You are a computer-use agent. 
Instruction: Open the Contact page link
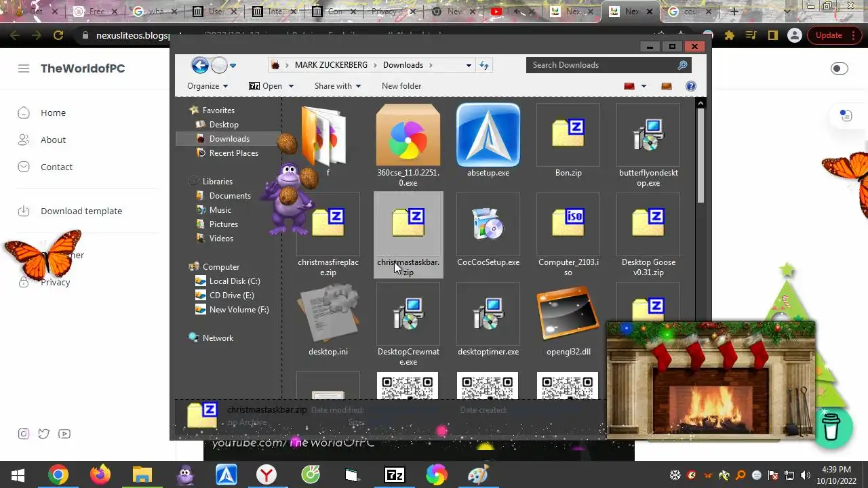(x=56, y=167)
